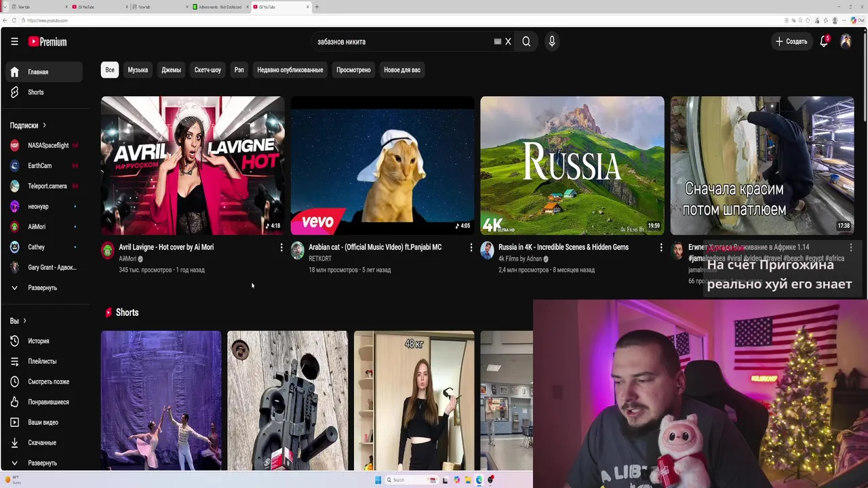Select the Новое для вас chip
The height and width of the screenshot is (488, 868).
click(402, 70)
